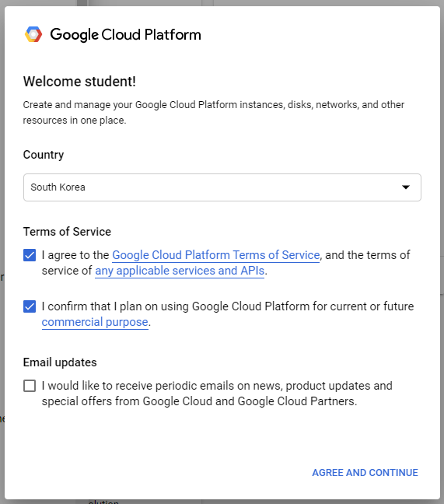
Task: Click the Email updates section heading
Action: (x=60, y=362)
